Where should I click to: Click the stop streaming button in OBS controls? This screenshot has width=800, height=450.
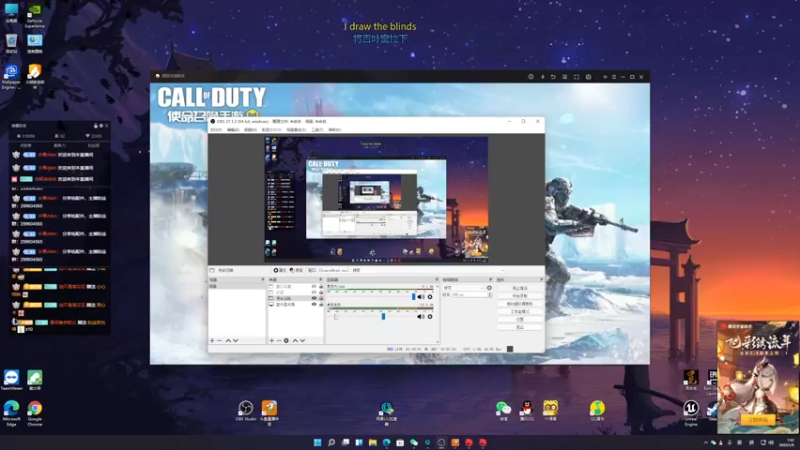point(519,288)
